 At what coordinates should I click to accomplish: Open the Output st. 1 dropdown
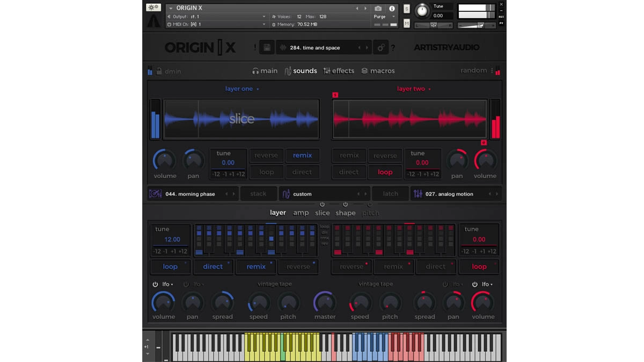click(x=217, y=17)
